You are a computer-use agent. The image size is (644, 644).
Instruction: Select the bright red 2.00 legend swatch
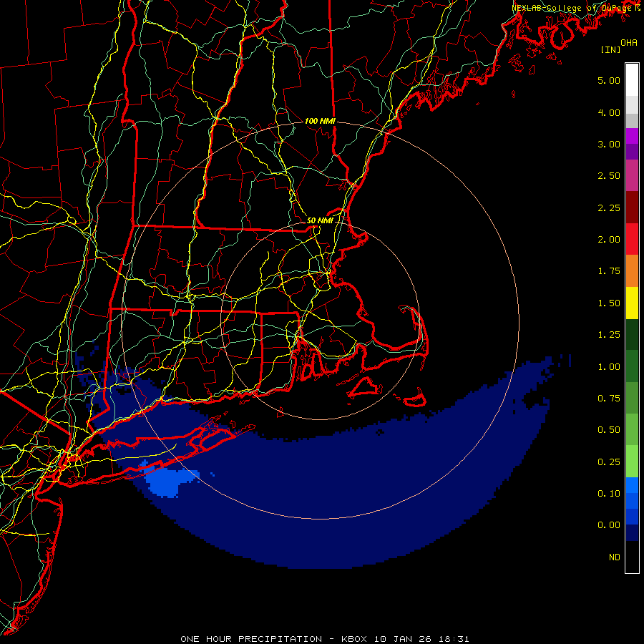pyautogui.click(x=632, y=239)
